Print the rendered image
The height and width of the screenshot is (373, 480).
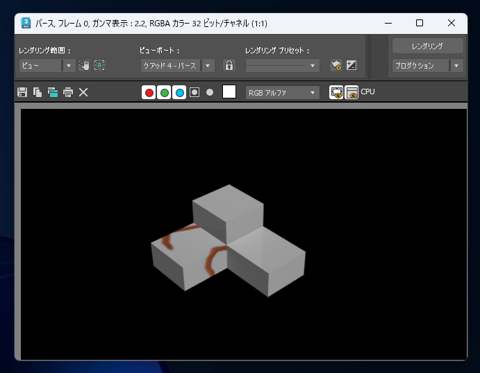point(68,92)
